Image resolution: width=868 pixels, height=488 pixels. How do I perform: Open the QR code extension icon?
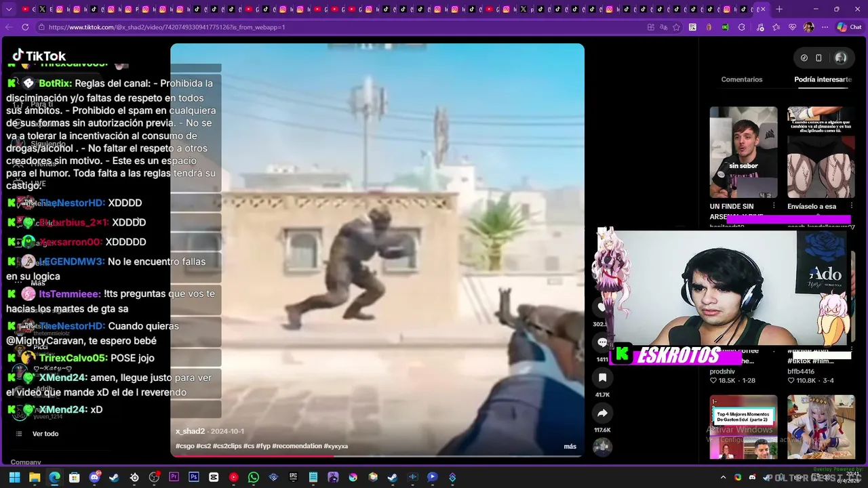tap(692, 27)
